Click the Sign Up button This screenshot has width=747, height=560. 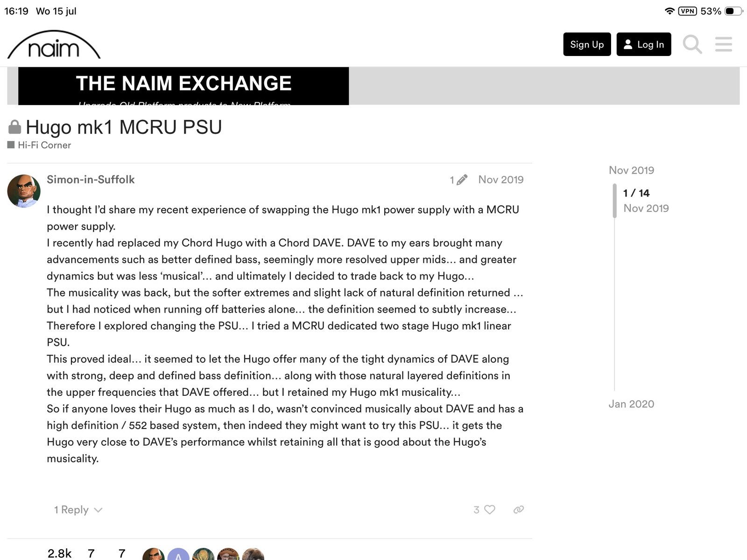click(x=587, y=44)
